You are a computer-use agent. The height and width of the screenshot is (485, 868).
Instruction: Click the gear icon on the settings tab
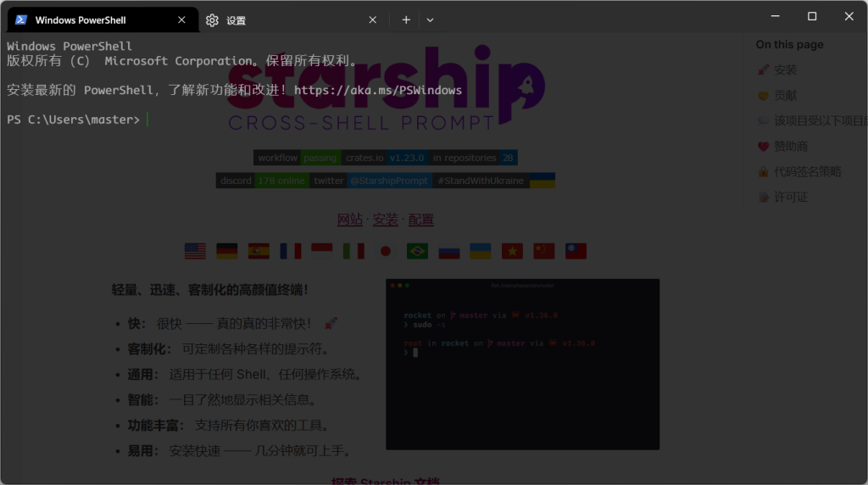click(212, 20)
